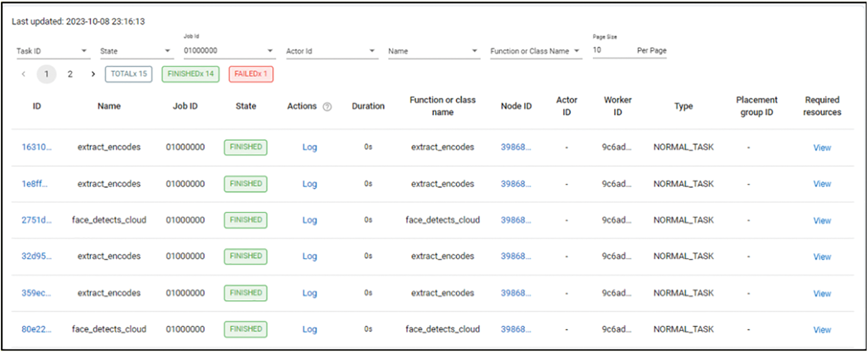Click the Actions help question mark icon
868x353 pixels.
pyautogui.click(x=327, y=107)
